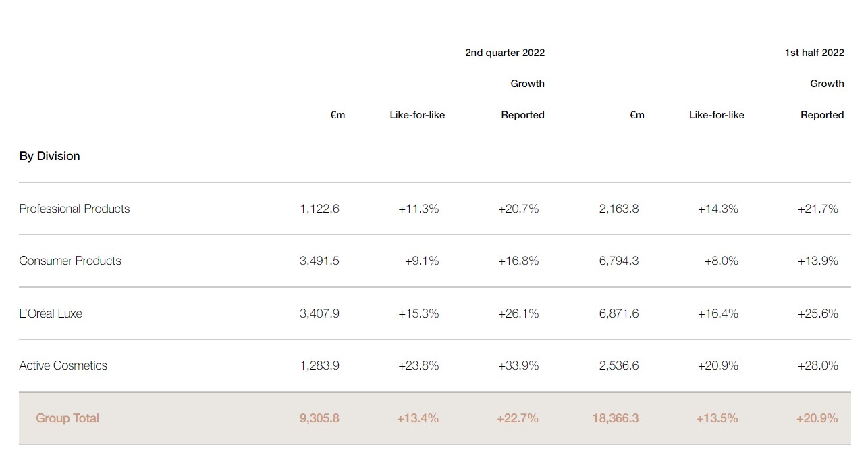
Task: Select Consumer Products division name
Action: pos(70,261)
